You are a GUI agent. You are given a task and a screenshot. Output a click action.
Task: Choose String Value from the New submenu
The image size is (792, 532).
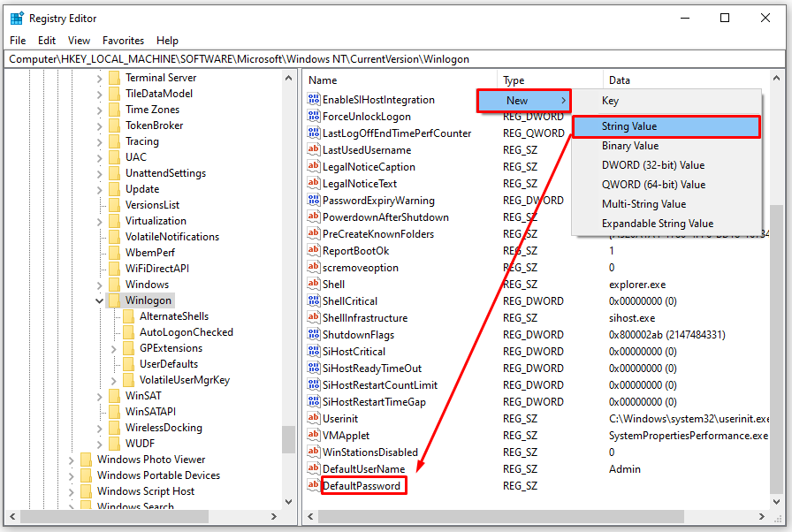tap(666, 126)
